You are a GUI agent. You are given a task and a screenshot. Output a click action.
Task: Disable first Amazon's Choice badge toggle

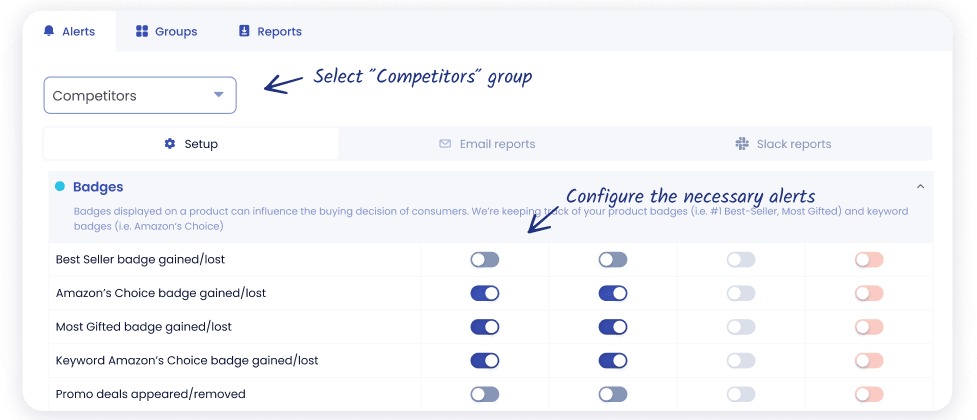coord(484,294)
